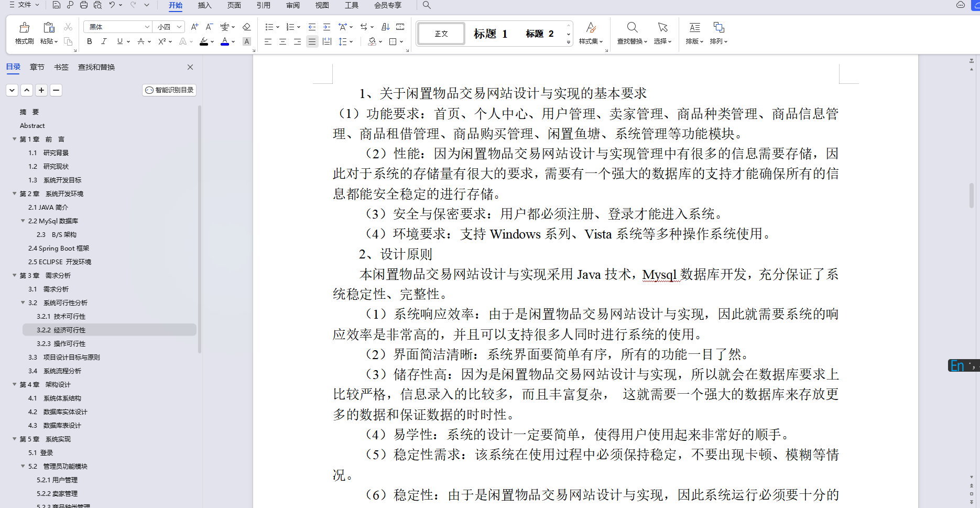Switch to the 审阅 ribbon tab
The image size is (980, 508).
(293, 5)
